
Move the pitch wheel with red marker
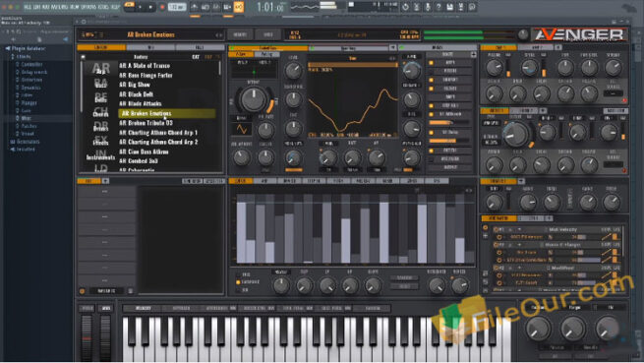tap(87, 338)
